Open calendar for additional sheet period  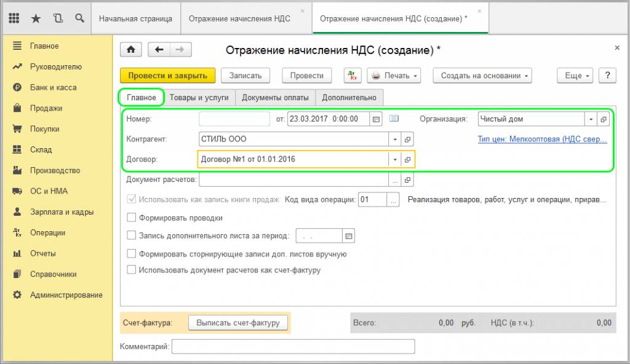pyautogui.click(x=348, y=236)
